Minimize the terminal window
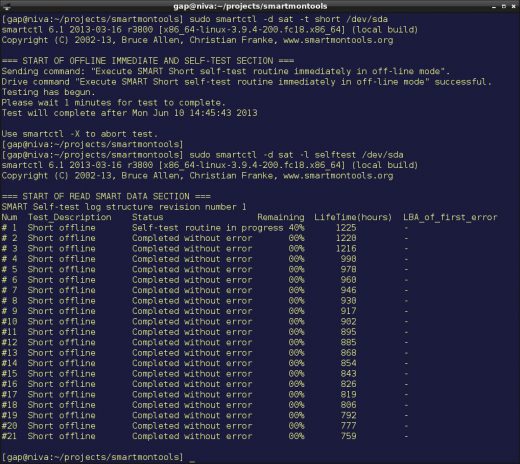Image resolution: width=520 pixels, height=464 pixels. [494, 7]
